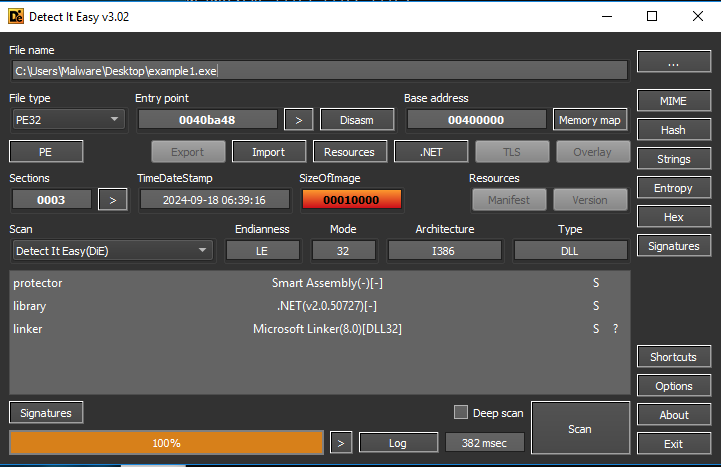
Task: Click the TimeDateStamp value field
Action: (x=214, y=200)
